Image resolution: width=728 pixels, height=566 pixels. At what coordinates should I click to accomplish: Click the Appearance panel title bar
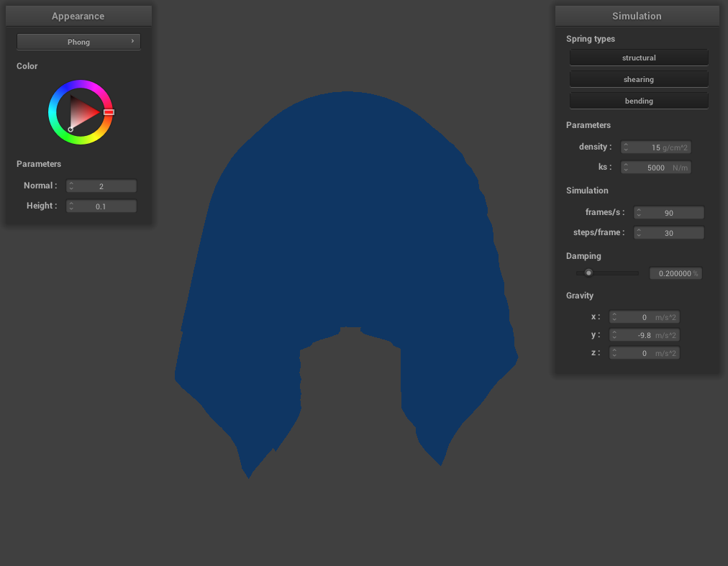78,16
